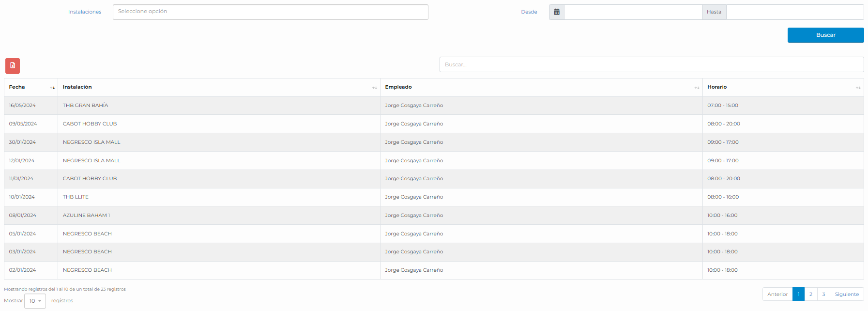Click Siguiente to view next page
The height and width of the screenshot is (311, 868).
[847, 294]
